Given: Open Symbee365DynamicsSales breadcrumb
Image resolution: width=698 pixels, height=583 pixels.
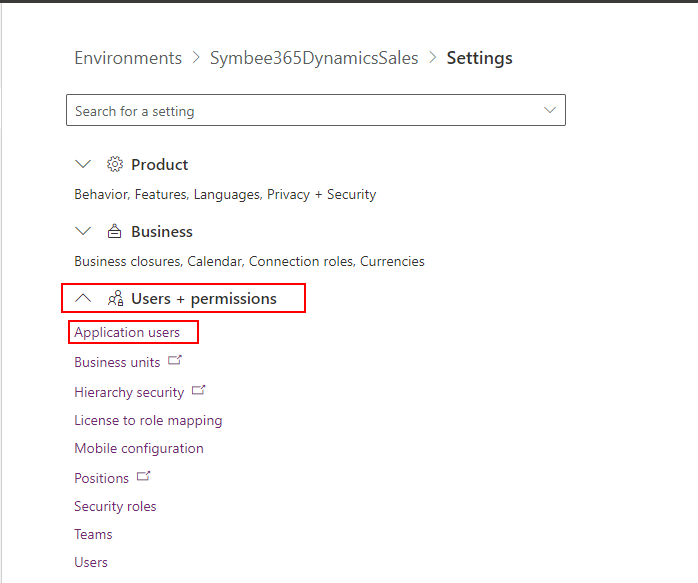Looking at the screenshot, I should (x=314, y=58).
